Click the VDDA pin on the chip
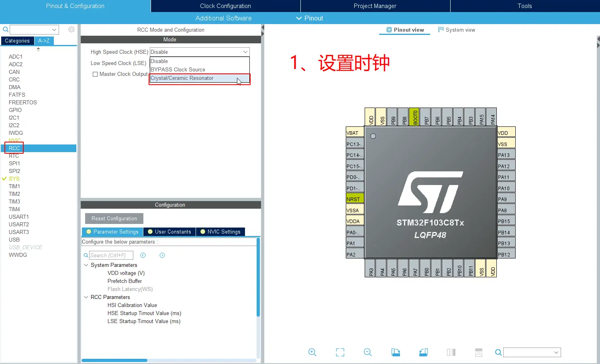Image resolution: width=600 pixels, height=364 pixels. click(x=355, y=221)
